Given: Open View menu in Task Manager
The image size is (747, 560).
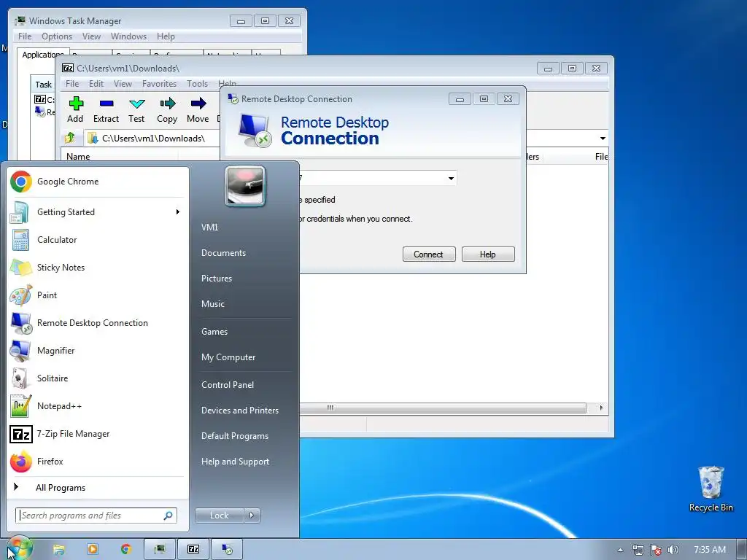Looking at the screenshot, I should click(91, 36).
